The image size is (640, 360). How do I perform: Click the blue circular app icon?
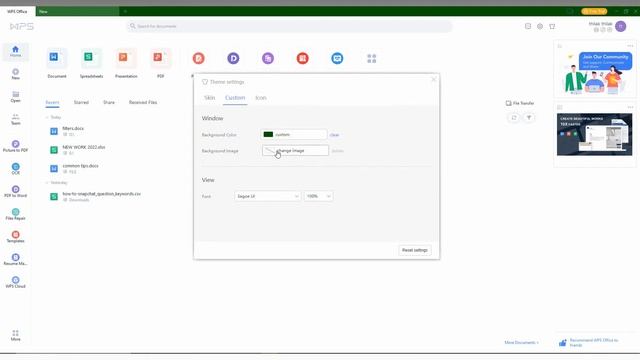pyautogui.click(x=337, y=58)
